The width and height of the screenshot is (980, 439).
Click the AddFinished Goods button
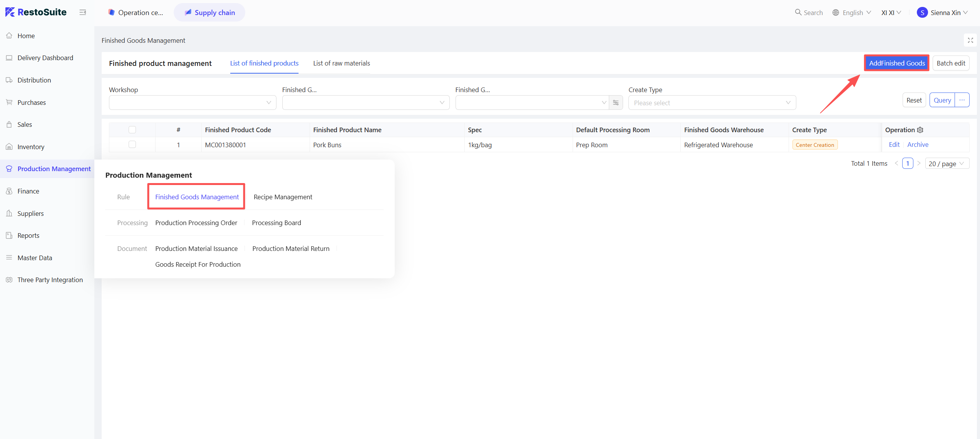[x=896, y=63]
